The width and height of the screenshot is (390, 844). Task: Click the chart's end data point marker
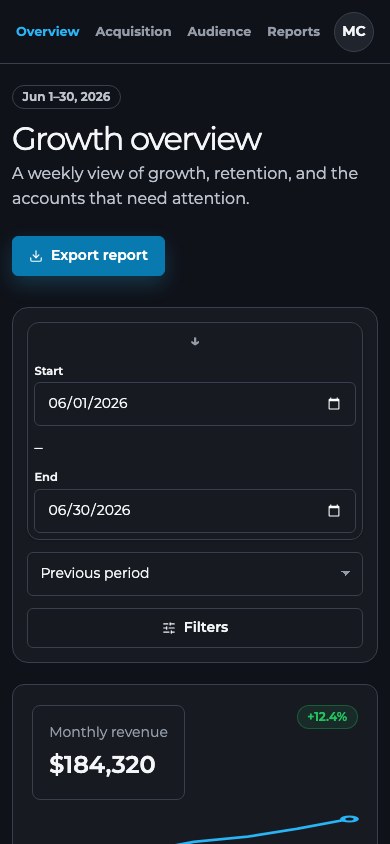click(349, 819)
